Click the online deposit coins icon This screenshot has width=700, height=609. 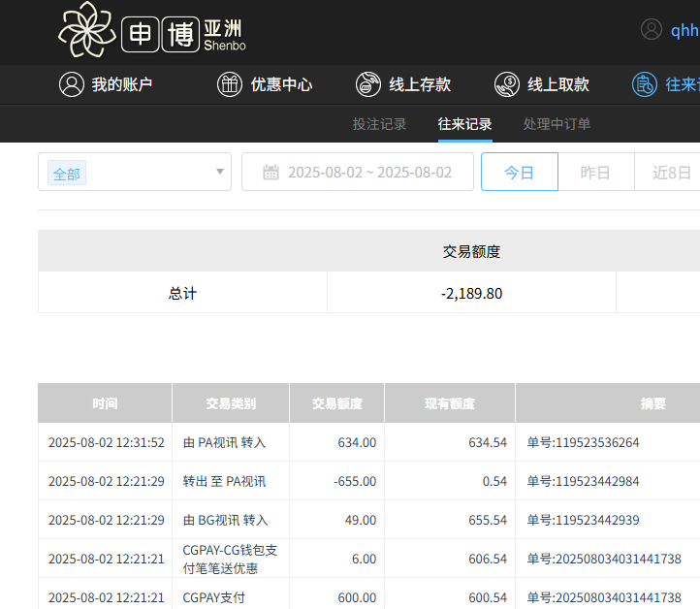[368, 84]
